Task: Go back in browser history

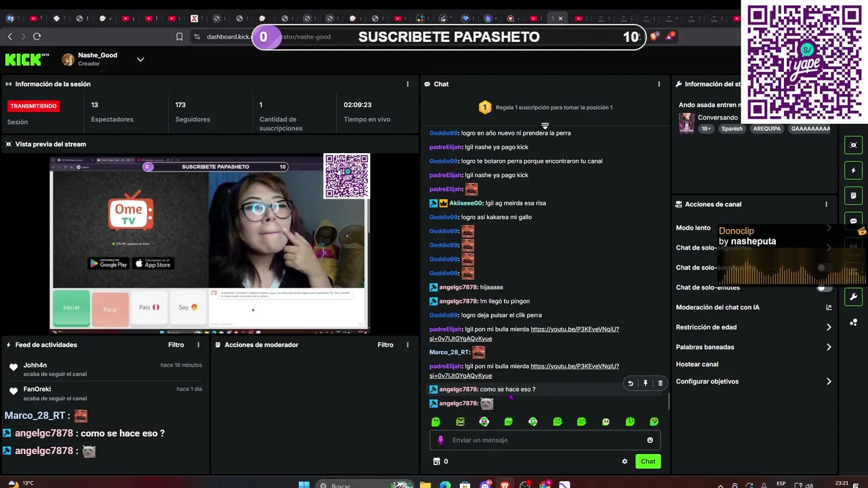Action: [x=9, y=37]
